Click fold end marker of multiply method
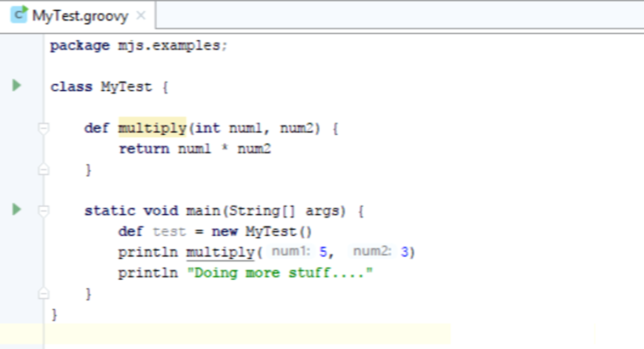 (x=43, y=170)
